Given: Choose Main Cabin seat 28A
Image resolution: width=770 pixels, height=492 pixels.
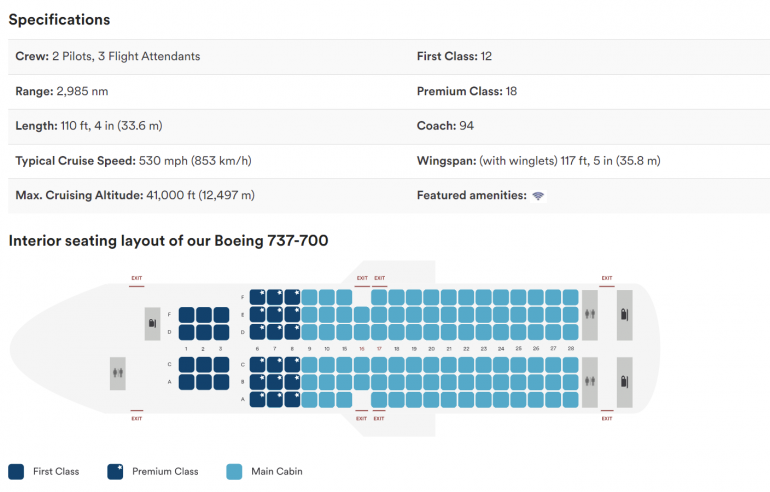Looking at the screenshot, I should (571, 399).
